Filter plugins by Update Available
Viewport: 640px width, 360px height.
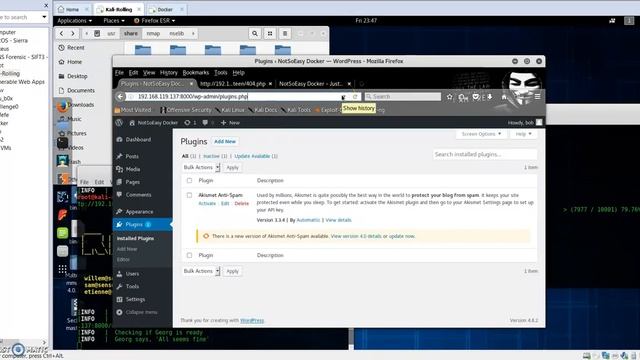[256, 156]
